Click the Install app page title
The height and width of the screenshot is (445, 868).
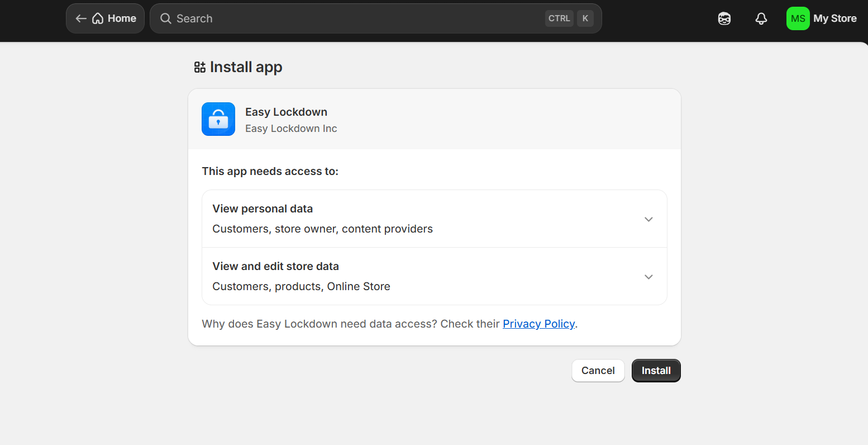(246, 67)
